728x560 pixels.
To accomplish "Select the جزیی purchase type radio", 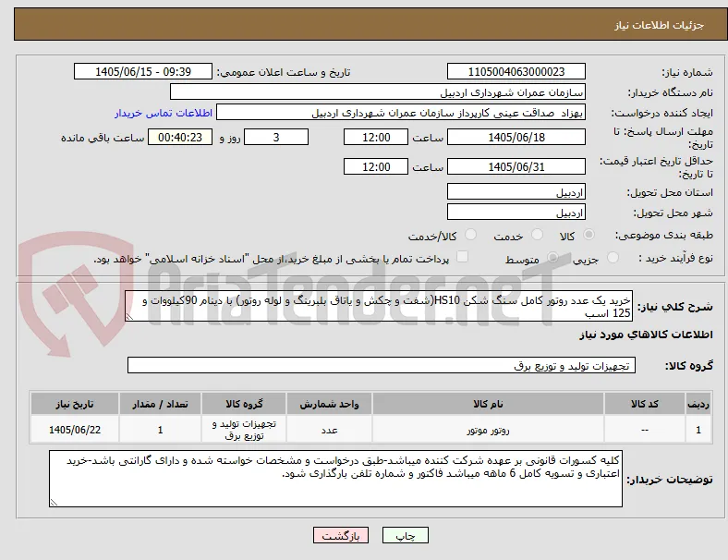I will [x=613, y=258].
